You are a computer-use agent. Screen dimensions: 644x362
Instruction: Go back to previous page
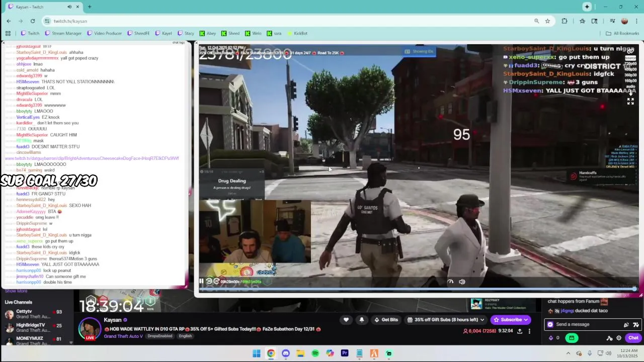point(9,21)
